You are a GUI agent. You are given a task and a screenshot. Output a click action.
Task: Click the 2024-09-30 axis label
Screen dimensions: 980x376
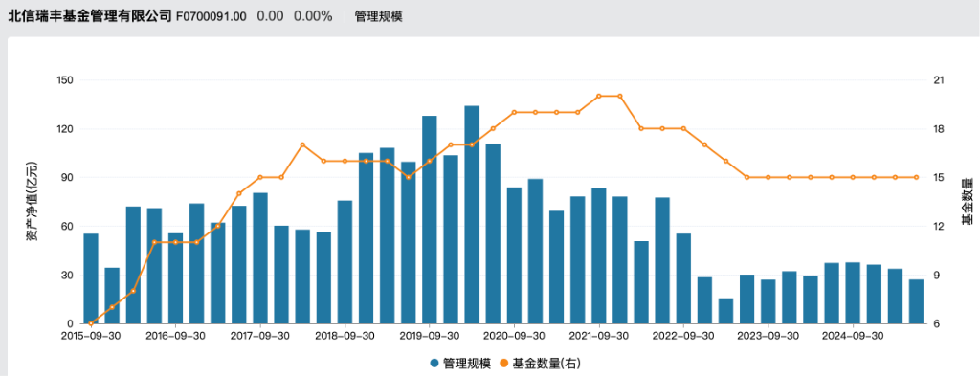[x=853, y=336]
